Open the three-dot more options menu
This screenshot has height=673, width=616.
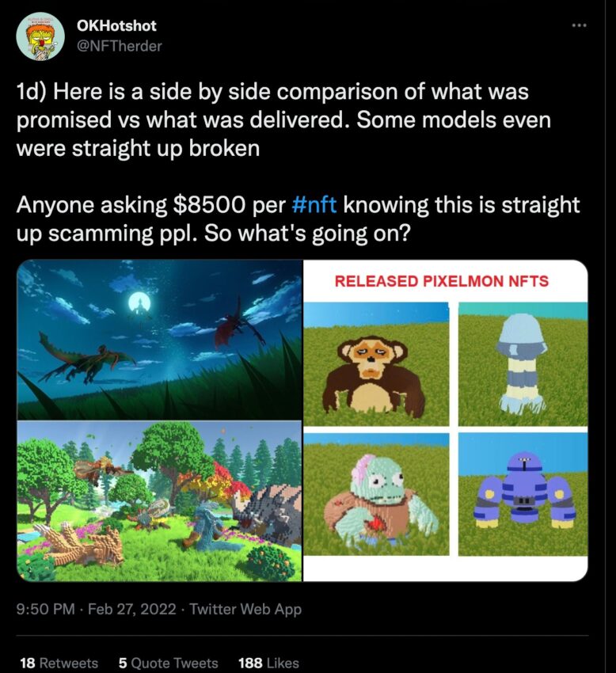tap(579, 26)
